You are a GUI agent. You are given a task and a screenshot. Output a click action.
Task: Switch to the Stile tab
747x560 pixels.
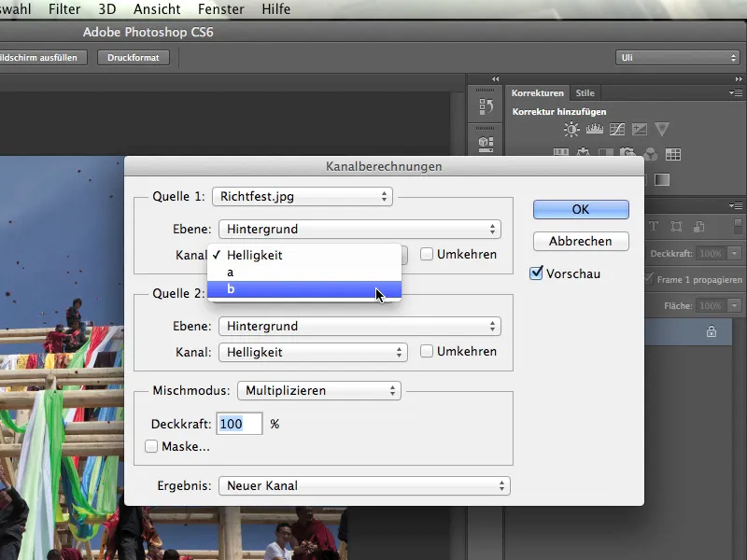[585, 92]
